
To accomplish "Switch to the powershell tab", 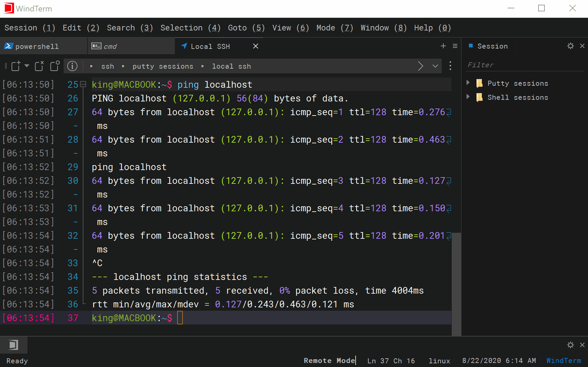I will [43, 46].
